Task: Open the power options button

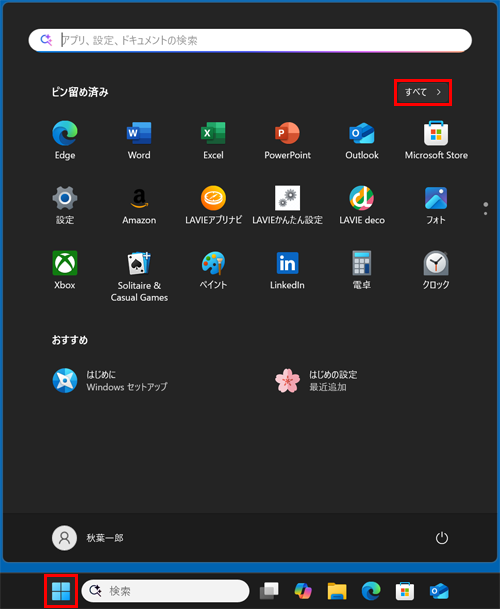Action: pyautogui.click(x=442, y=538)
